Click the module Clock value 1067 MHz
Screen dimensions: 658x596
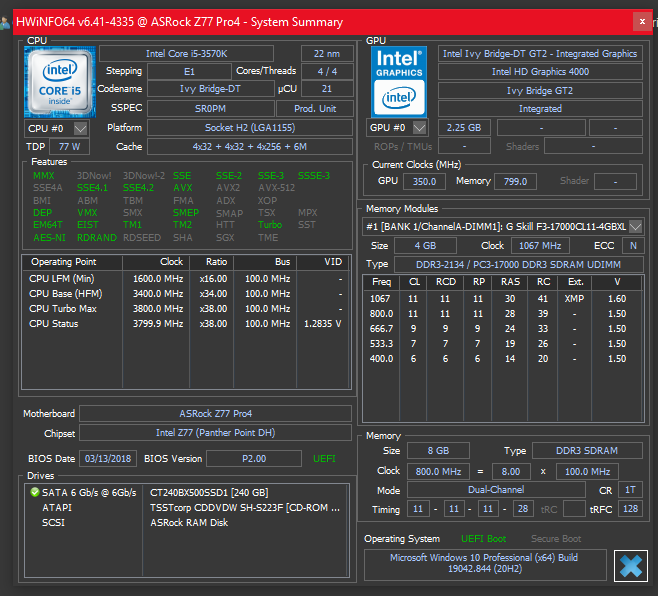(x=540, y=246)
